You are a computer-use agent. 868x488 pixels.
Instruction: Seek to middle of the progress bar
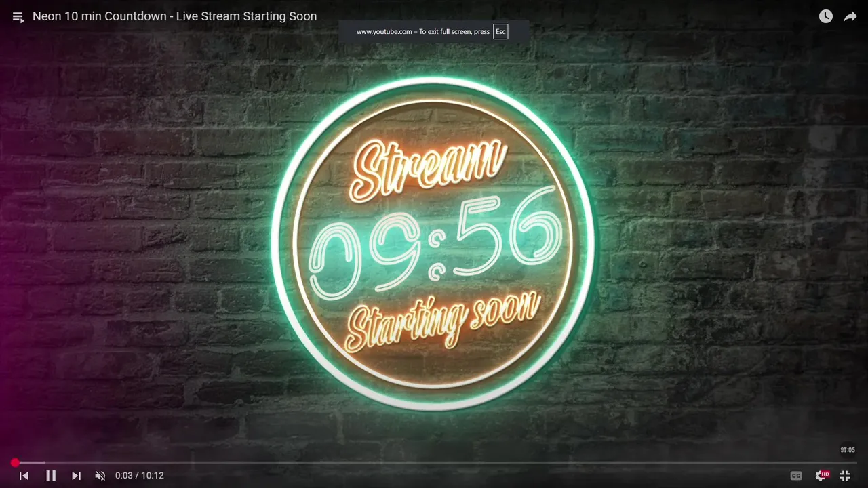tap(434, 463)
